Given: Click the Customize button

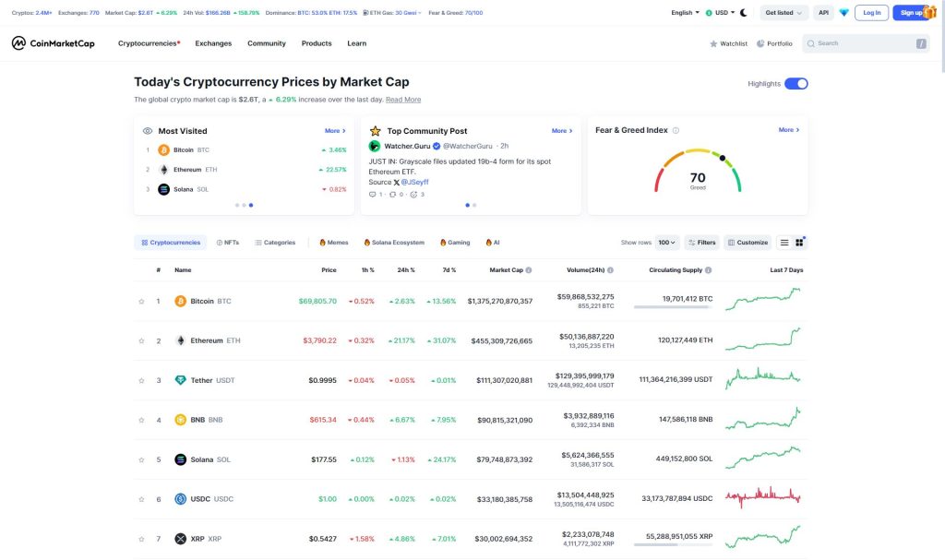Looking at the screenshot, I should click(x=748, y=243).
